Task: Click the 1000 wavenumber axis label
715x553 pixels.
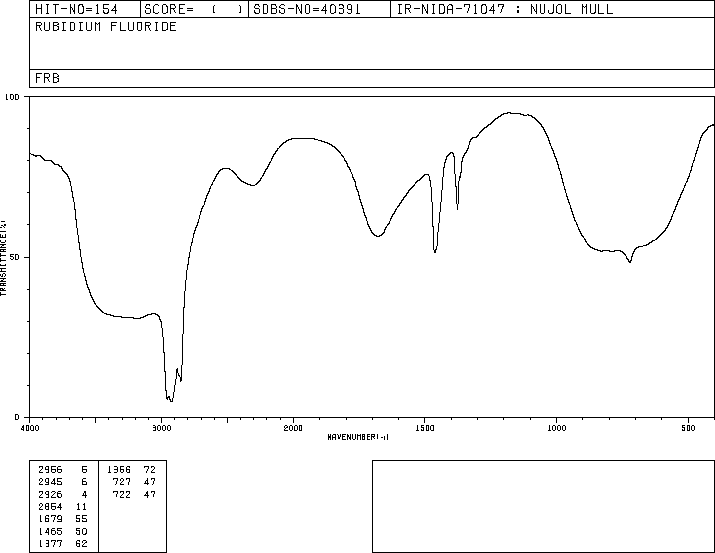Action: 556,428
